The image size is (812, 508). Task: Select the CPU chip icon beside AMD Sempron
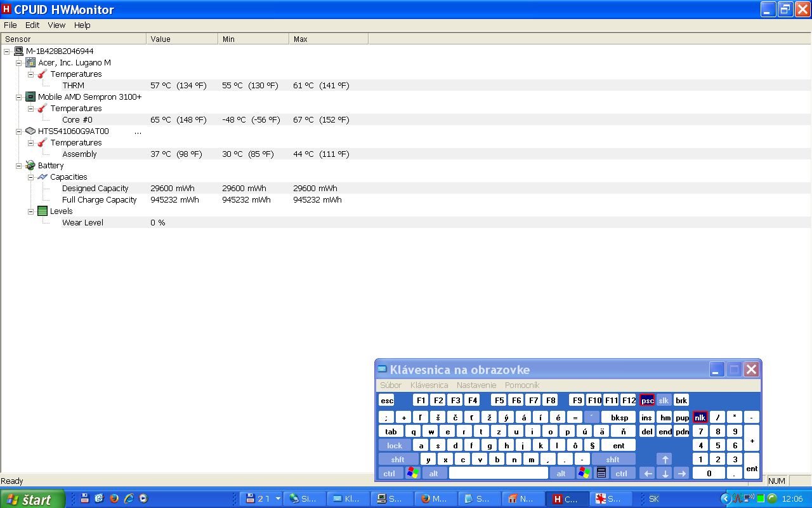[30, 97]
